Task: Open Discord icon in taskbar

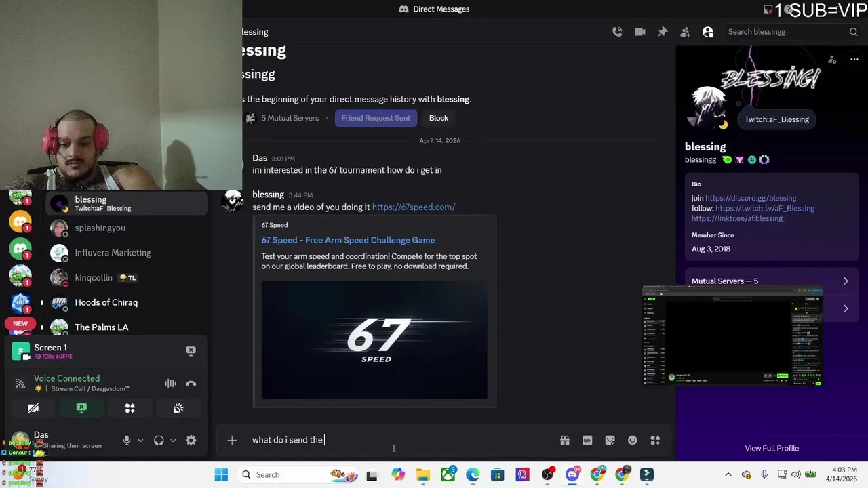Action: click(572, 475)
